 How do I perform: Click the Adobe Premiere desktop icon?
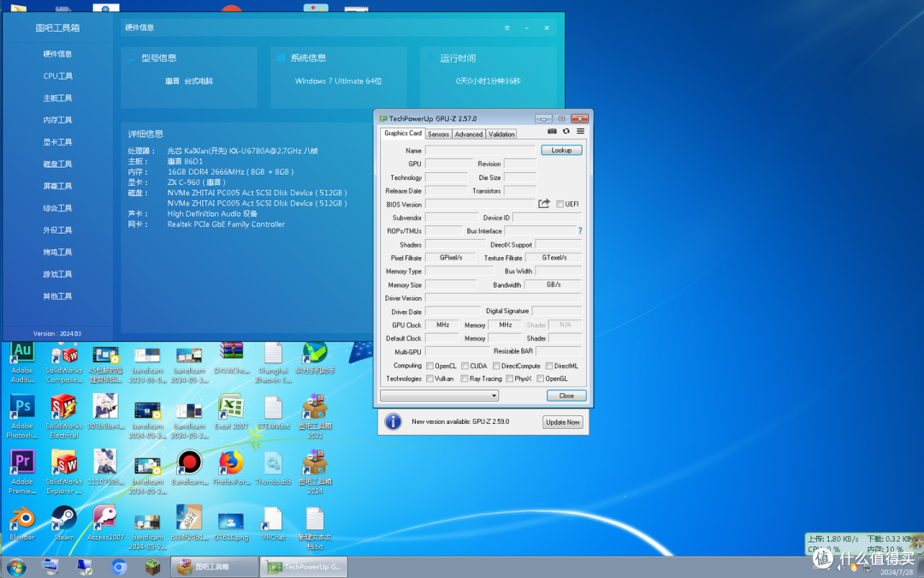22,471
